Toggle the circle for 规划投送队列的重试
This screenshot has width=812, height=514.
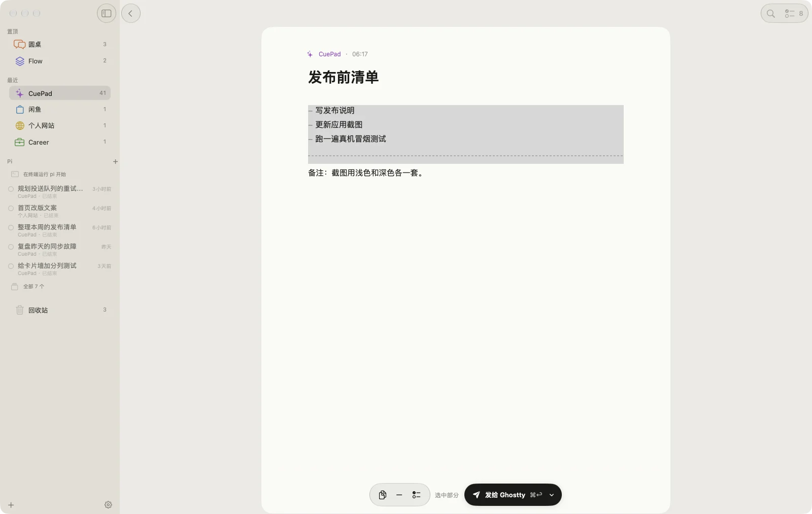[11, 189]
